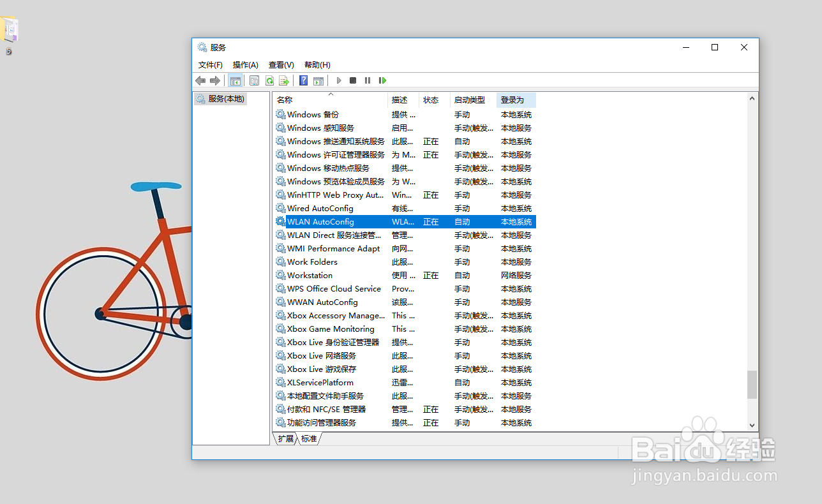Select 功能访问管理器服务 row
The image size is (822, 504).
click(405, 422)
